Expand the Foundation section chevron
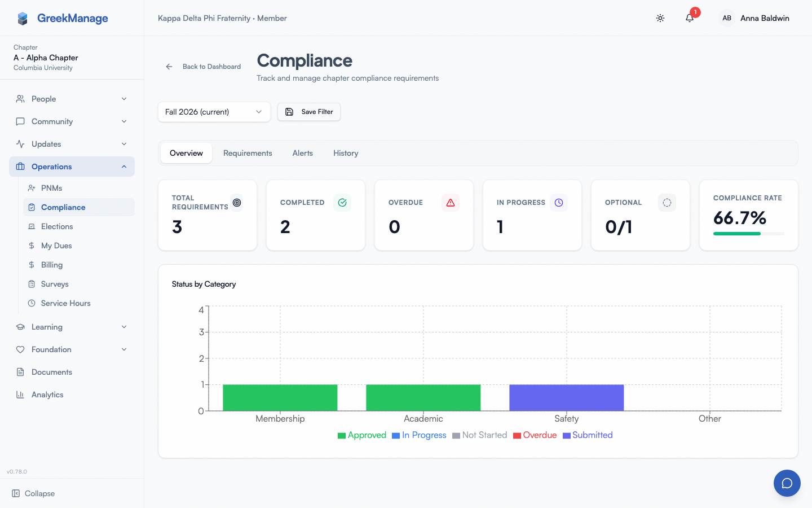 click(x=124, y=349)
